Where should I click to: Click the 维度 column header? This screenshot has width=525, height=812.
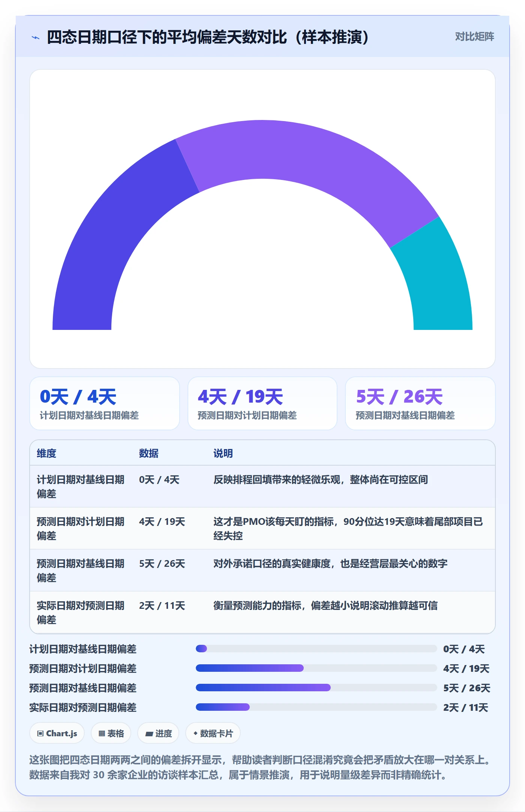pyautogui.click(x=46, y=453)
